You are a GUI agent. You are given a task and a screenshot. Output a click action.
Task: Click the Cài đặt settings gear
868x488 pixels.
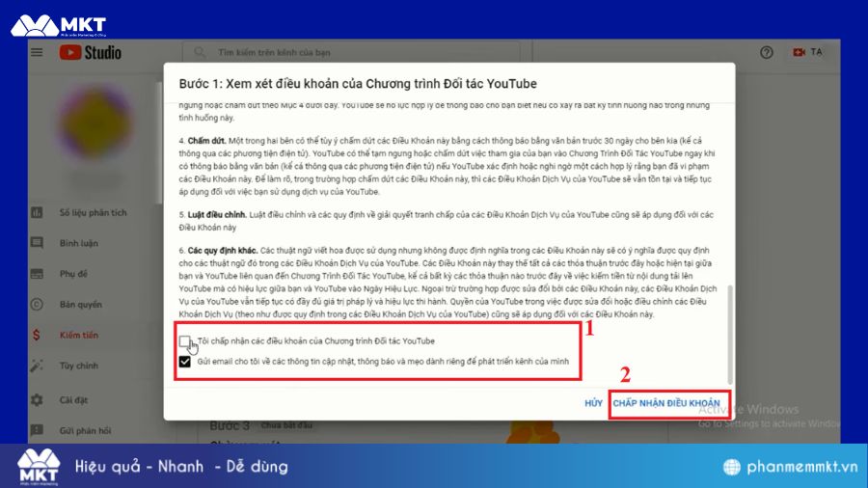(37, 399)
